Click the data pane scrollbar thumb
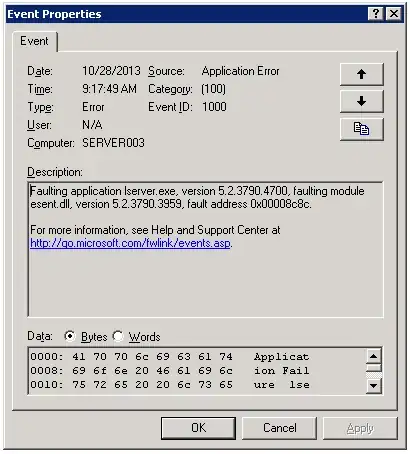The image size is (410, 454). 374,368
